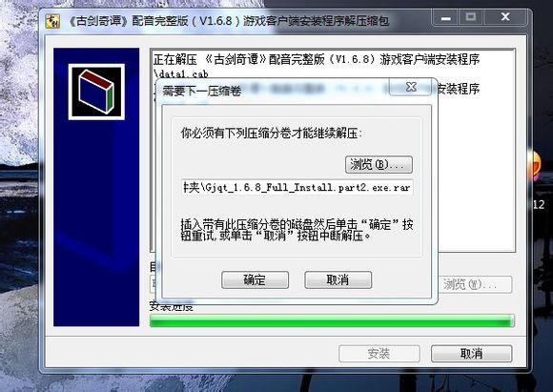Click the 确定 button in the dialog
553x392 pixels.
(x=255, y=279)
